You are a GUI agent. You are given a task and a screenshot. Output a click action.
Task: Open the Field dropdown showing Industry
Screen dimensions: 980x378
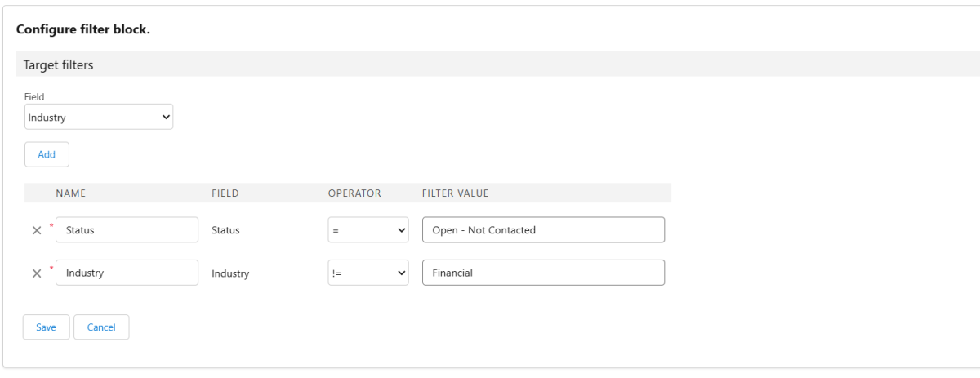click(99, 118)
